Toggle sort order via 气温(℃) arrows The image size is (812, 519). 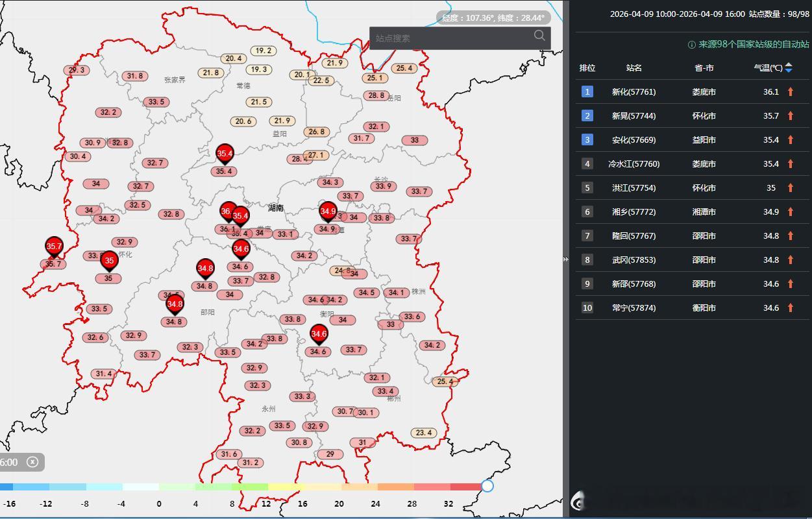click(789, 67)
